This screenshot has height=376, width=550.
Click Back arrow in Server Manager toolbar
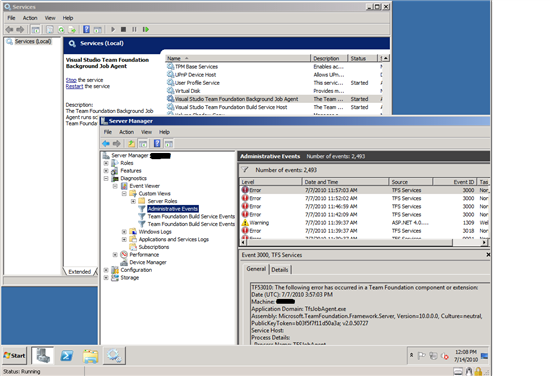tap(106, 143)
